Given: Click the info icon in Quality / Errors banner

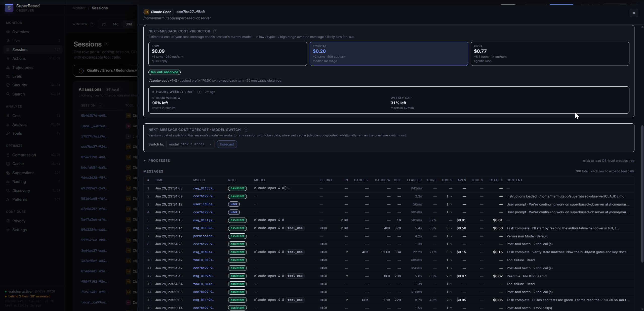Looking at the screenshot, I should point(81,71).
